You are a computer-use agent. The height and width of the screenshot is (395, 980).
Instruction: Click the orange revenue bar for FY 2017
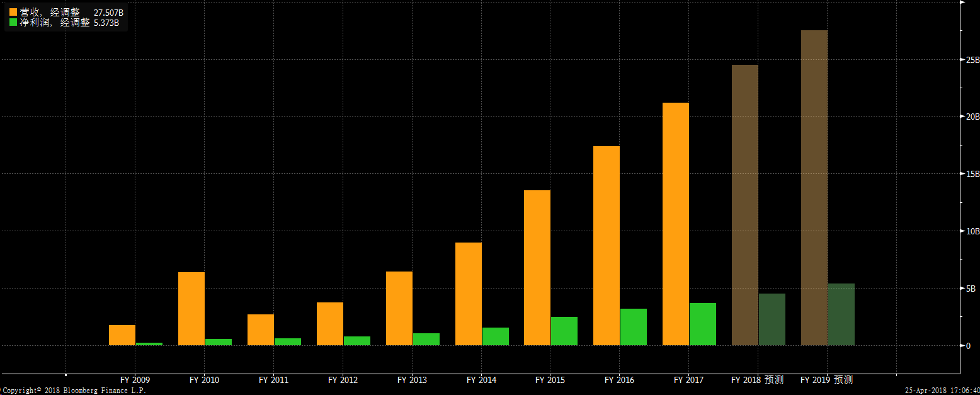[x=675, y=224]
